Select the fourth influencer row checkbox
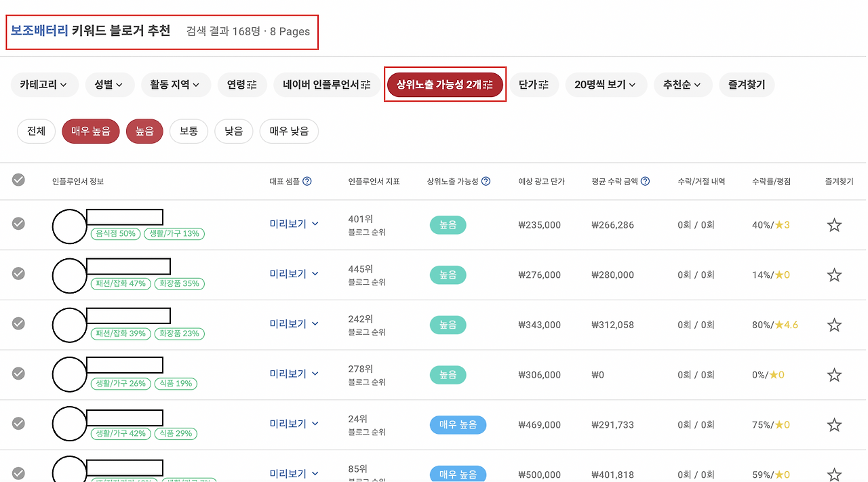Screen dimensions: 868x482 (x=18, y=374)
